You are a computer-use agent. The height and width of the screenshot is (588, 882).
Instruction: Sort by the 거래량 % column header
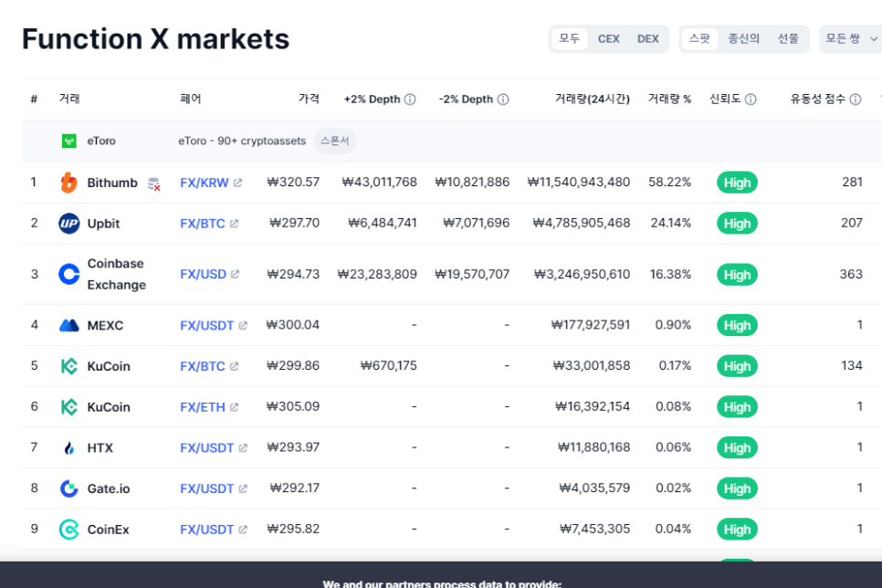(x=669, y=99)
